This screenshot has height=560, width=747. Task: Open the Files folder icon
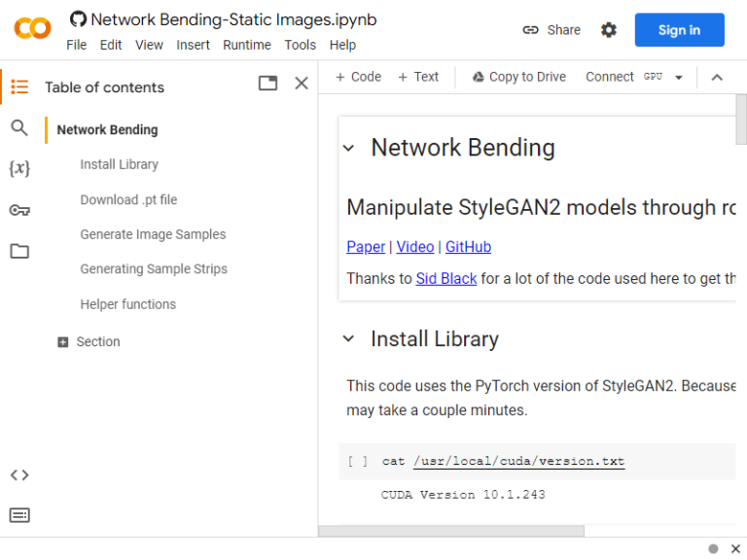19,251
